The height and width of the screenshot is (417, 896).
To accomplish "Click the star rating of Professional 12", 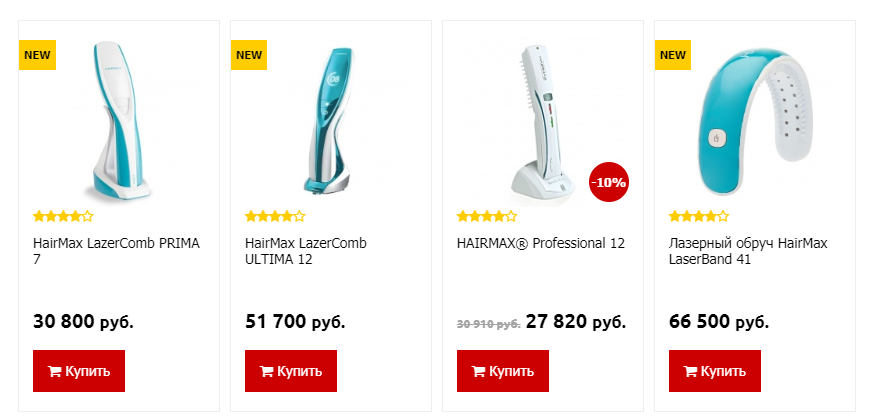I will coord(487,216).
